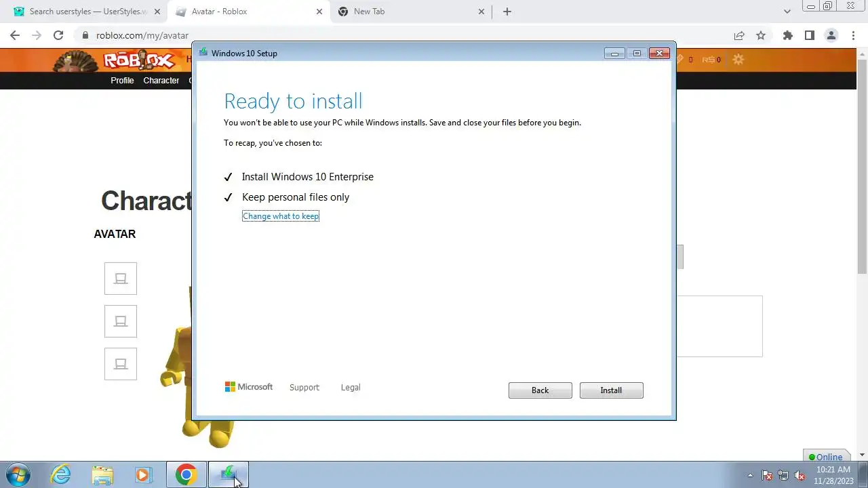This screenshot has width=868, height=488.
Task: Open the Chrome three-dot menu
Action: [852, 35]
